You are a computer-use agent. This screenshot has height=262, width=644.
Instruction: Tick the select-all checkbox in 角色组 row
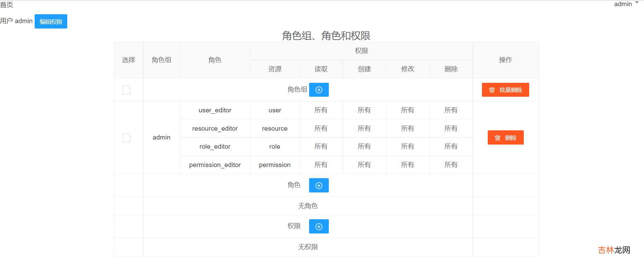click(x=126, y=90)
